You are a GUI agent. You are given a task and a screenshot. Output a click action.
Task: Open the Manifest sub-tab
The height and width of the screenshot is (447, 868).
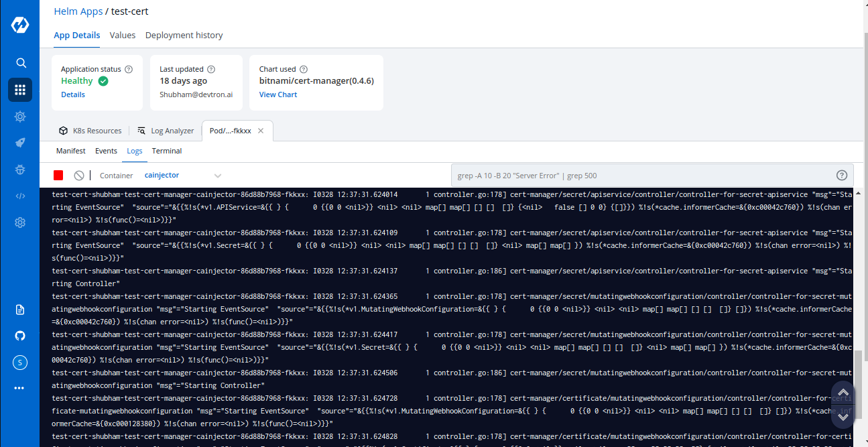71,151
